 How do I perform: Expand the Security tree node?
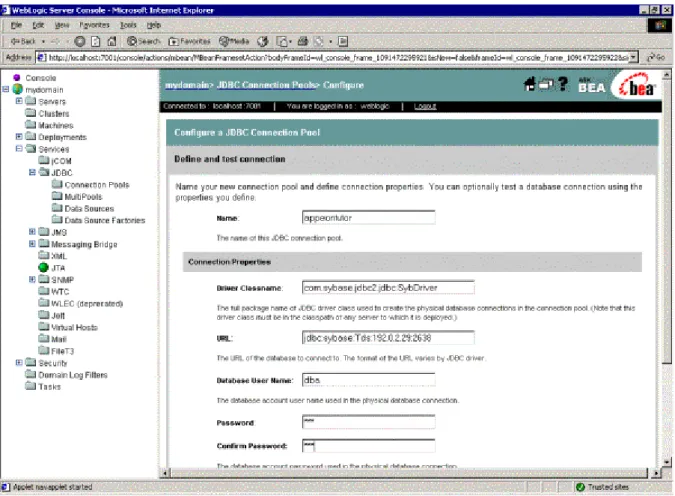(19, 363)
